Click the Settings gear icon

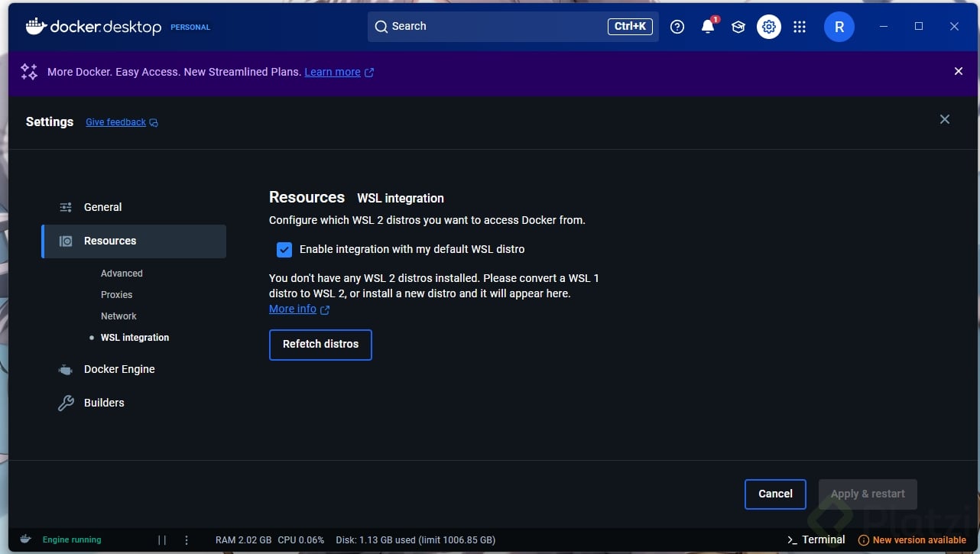(x=769, y=27)
